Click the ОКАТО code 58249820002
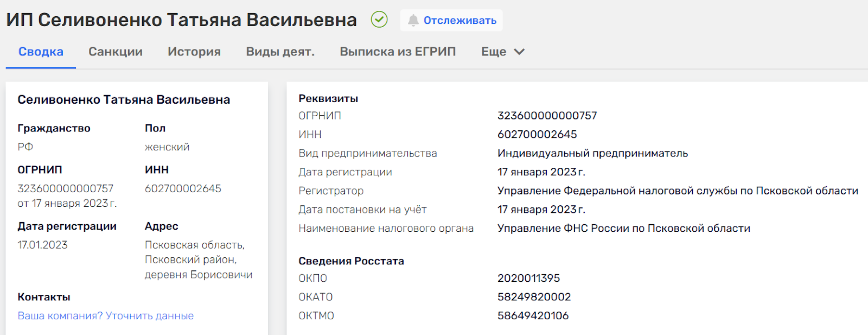This screenshot has height=335, width=868. [x=534, y=297]
